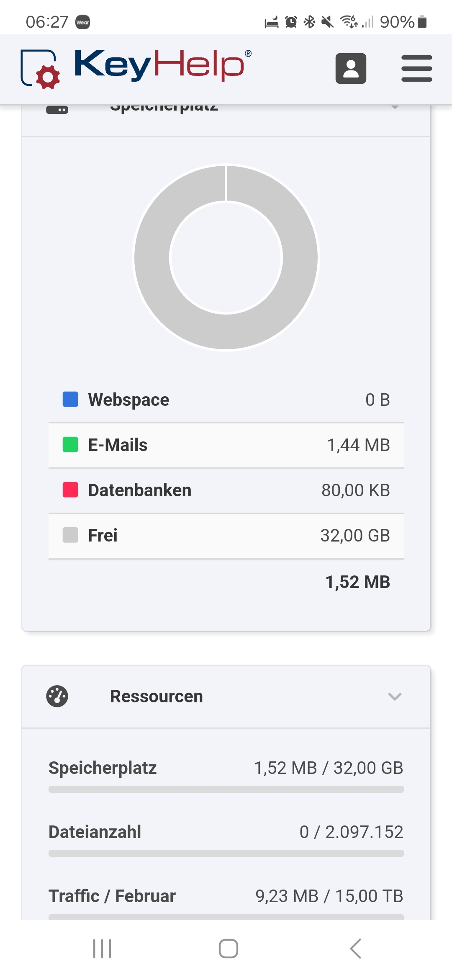Toggle the green E-Mails legend swatch
This screenshot has width=452, height=980.
coord(70,445)
